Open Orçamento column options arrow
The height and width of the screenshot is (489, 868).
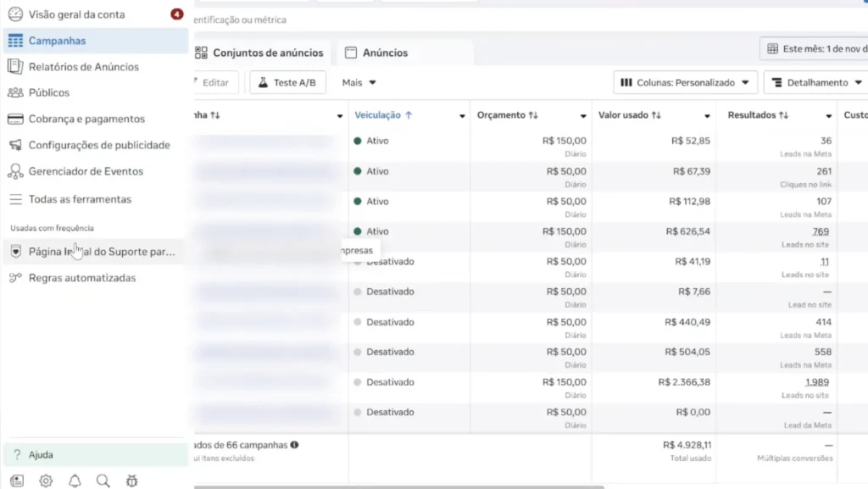coord(583,115)
